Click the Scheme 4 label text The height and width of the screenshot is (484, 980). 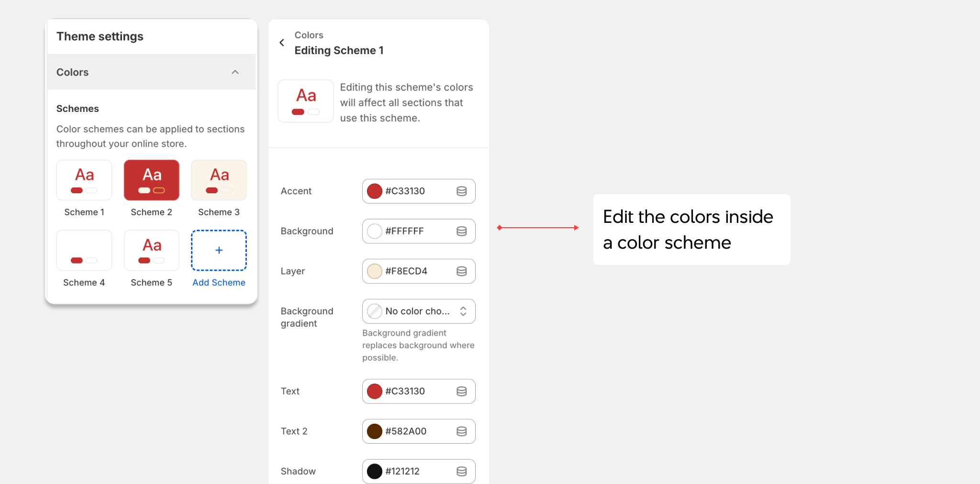tap(84, 283)
